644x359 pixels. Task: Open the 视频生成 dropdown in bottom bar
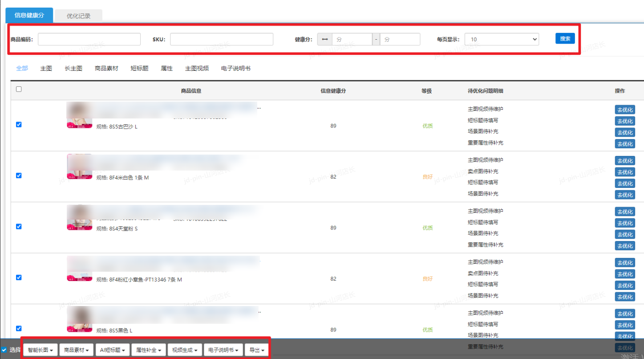185,350
